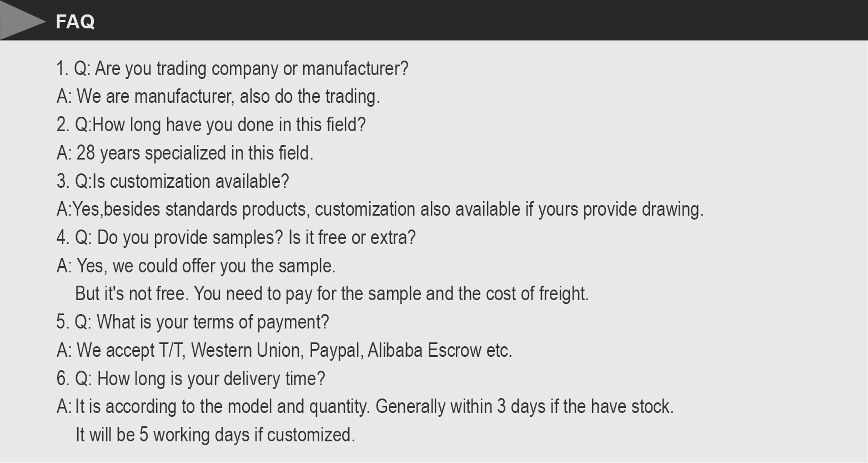Click the text 'Is it free or extra?'
Viewport: 868px width, 463px height.
coord(352,238)
